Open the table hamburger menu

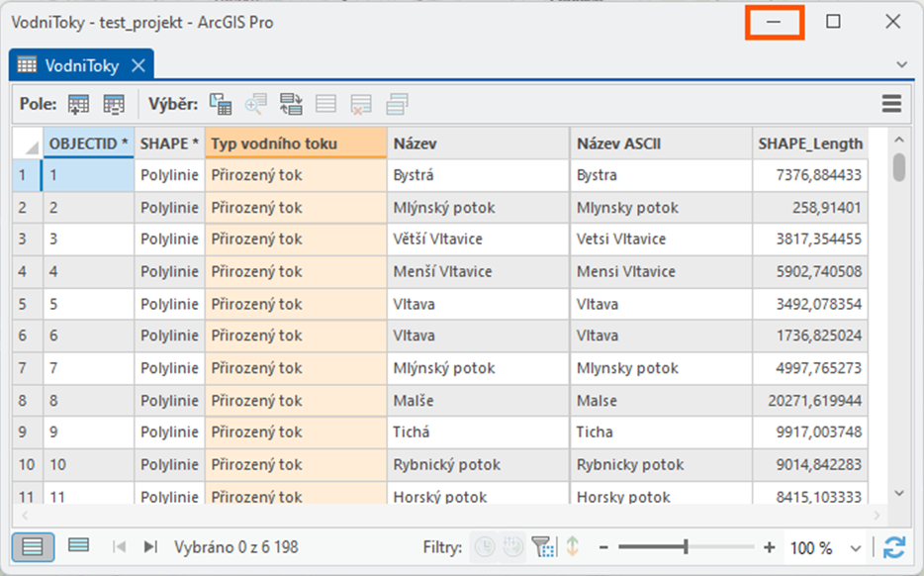coord(891,104)
